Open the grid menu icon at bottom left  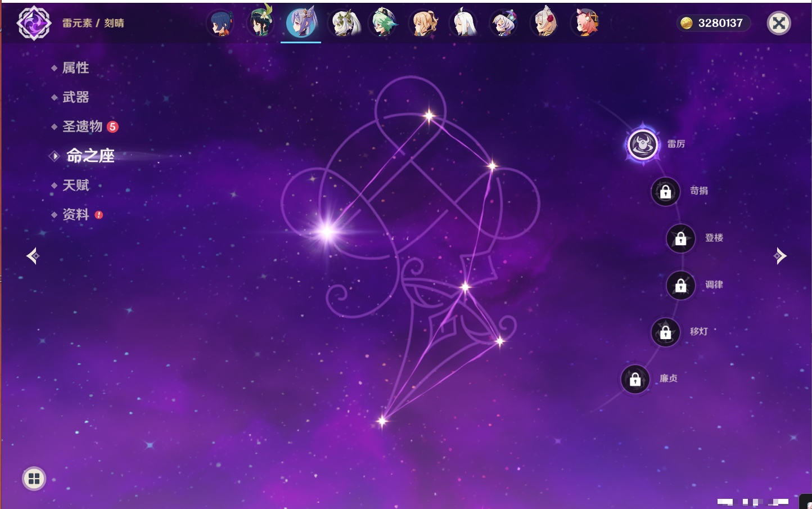(34, 479)
